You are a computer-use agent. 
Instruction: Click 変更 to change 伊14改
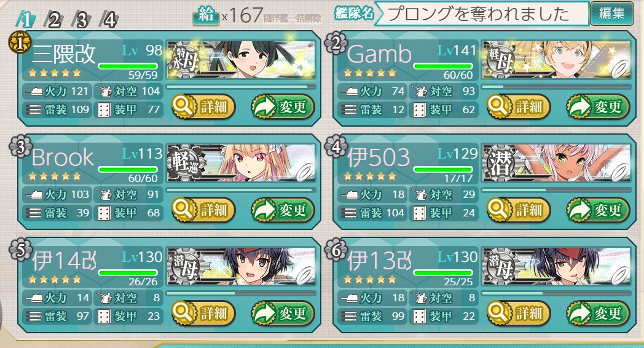[283, 314]
